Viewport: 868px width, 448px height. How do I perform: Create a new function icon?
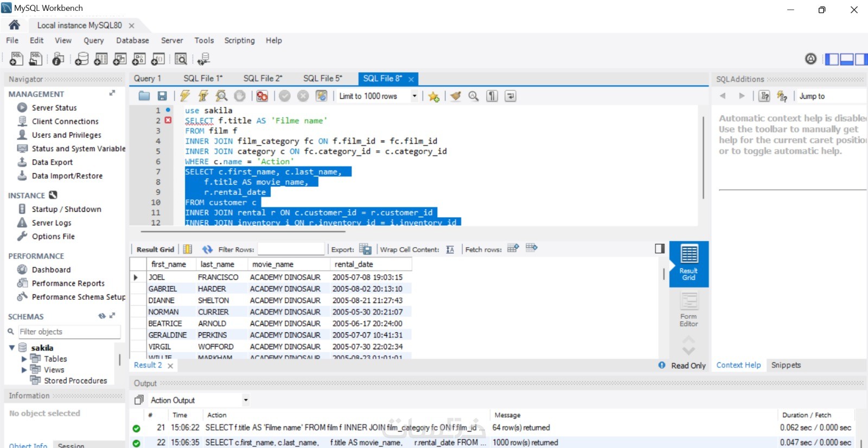(x=158, y=59)
